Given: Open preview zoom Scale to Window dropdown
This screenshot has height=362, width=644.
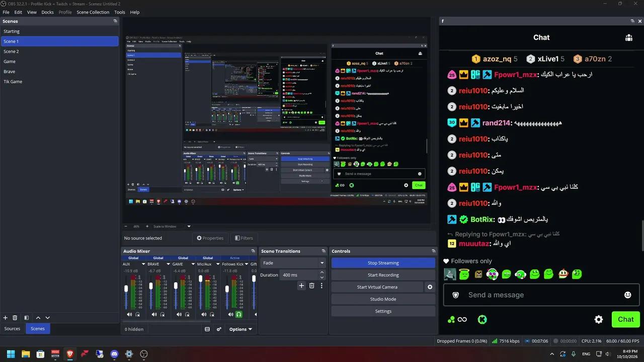Looking at the screenshot, I should (173, 226).
